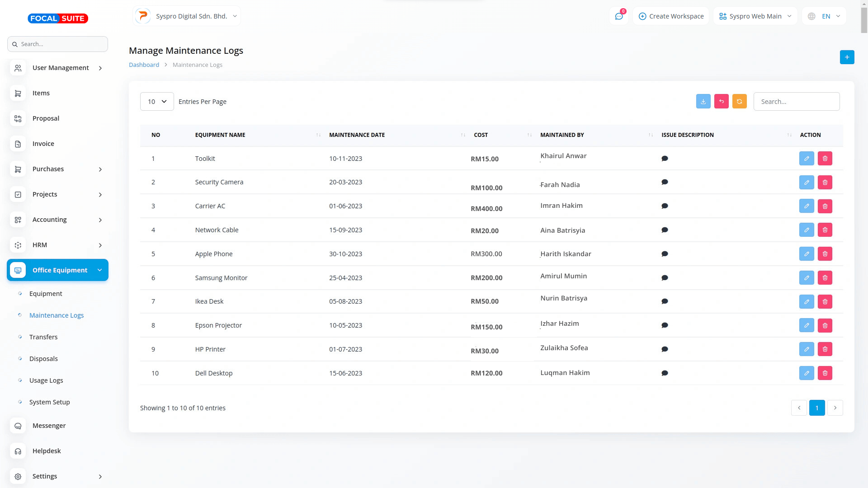Click the blue download export icon
Screen dimensions: 868x488
click(x=703, y=102)
